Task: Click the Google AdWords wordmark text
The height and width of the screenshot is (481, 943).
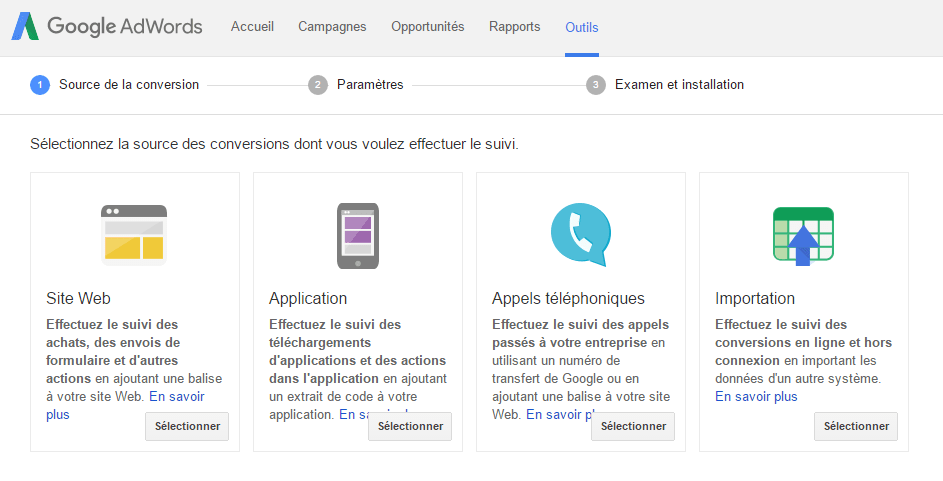Action: [125, 26]
